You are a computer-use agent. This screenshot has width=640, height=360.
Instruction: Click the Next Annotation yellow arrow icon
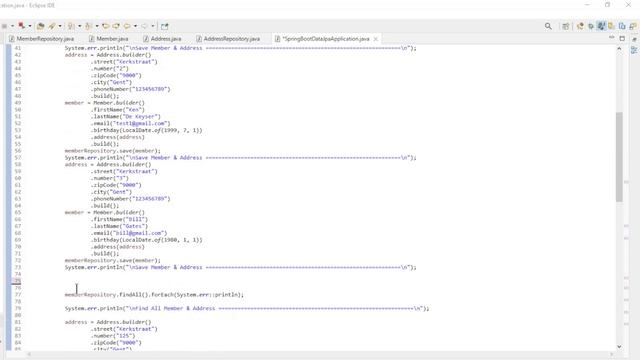(116, 26)
